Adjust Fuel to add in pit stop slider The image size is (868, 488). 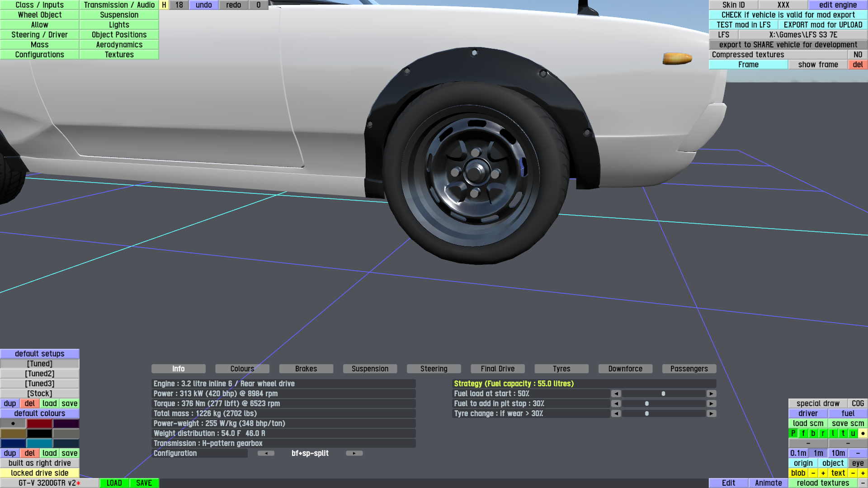646,404
